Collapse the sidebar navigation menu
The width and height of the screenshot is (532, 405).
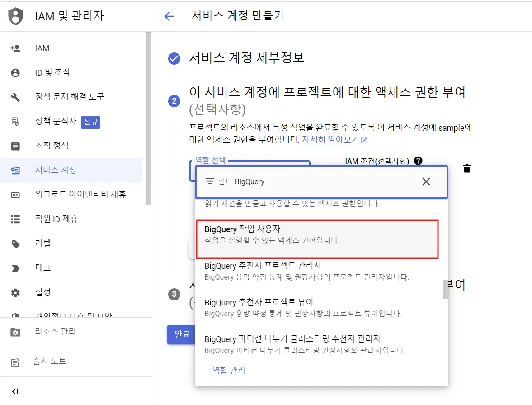click(x=15, y=391)
